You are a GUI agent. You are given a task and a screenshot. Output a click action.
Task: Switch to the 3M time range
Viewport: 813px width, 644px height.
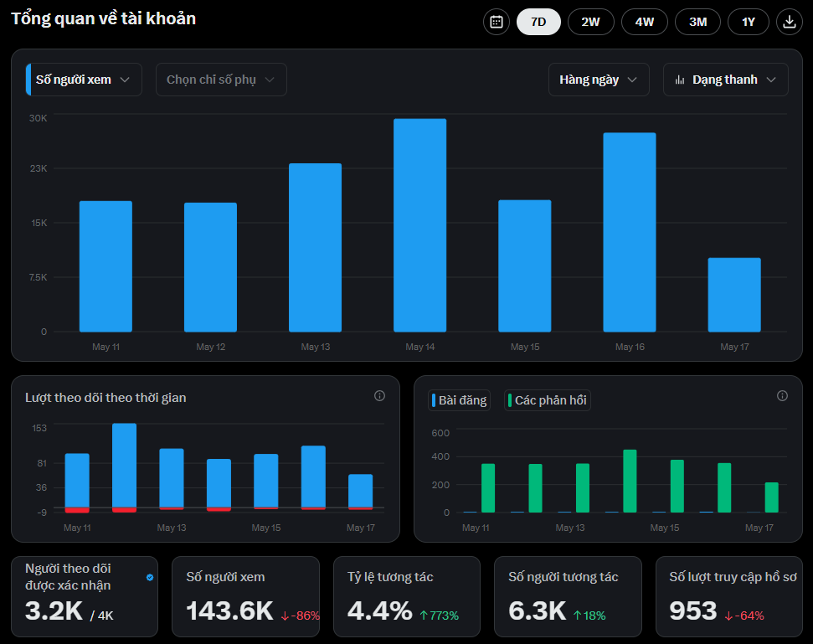click(698, 22)
